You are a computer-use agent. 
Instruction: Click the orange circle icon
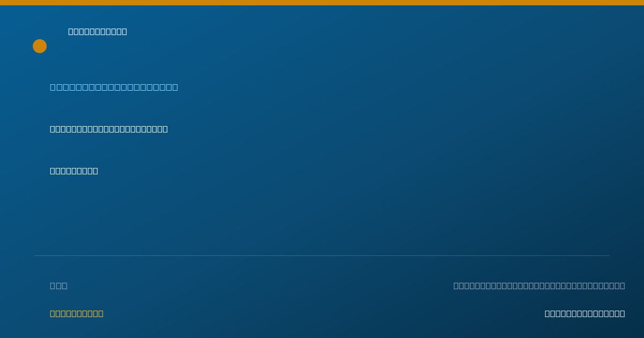pyautogui.click(x=40, y=46)
